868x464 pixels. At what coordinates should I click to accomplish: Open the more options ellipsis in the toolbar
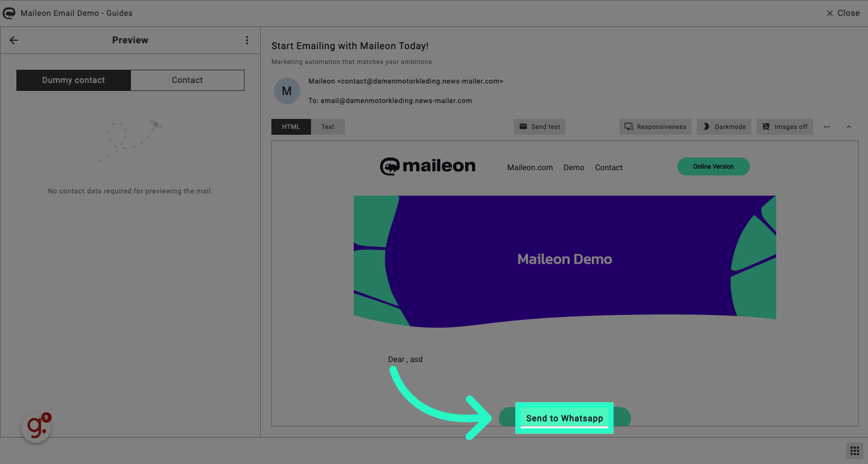pos(827,127)
